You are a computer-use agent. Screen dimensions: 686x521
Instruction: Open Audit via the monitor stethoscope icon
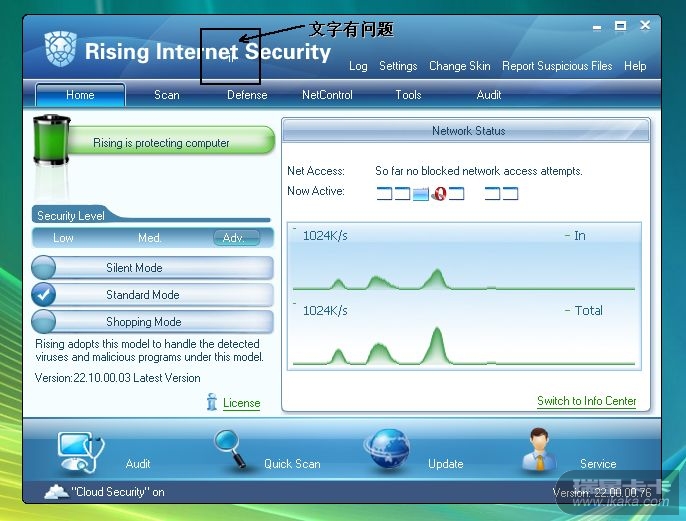tap(81, 452)
